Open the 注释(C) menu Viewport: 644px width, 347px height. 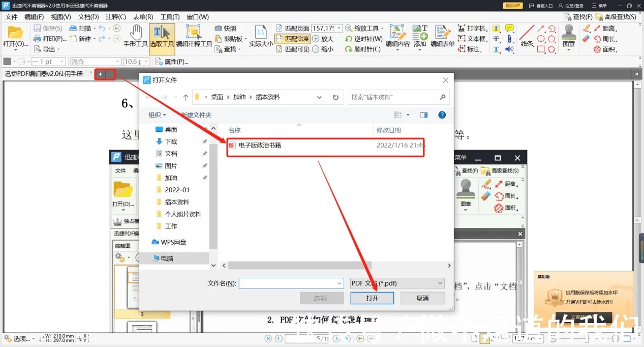click(x=116, y=17)
